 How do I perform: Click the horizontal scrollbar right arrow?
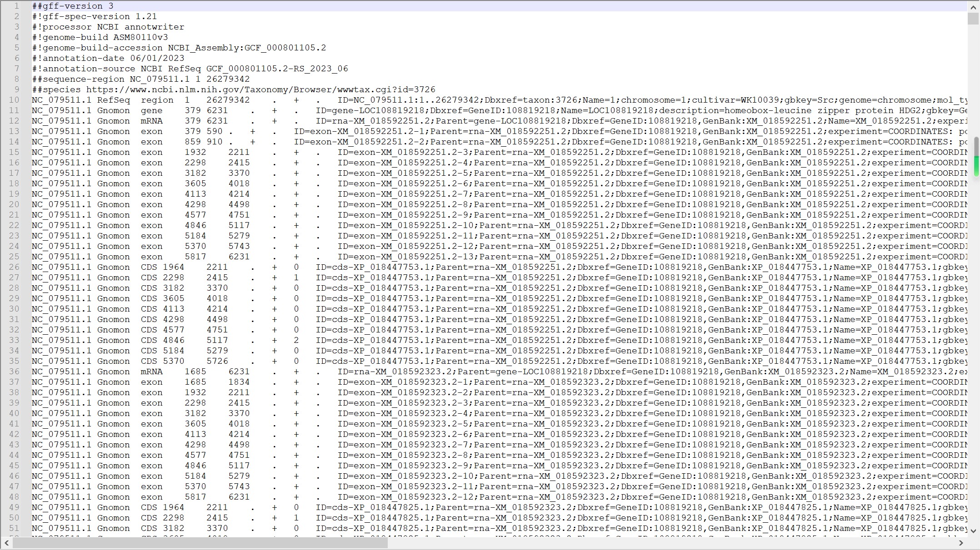pyautogui.click(x=961, y=543)
